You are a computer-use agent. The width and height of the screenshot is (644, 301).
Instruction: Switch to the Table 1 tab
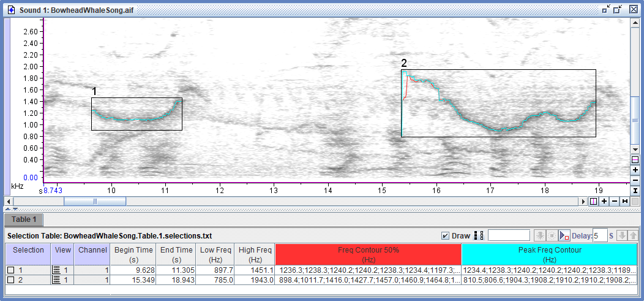23,219
